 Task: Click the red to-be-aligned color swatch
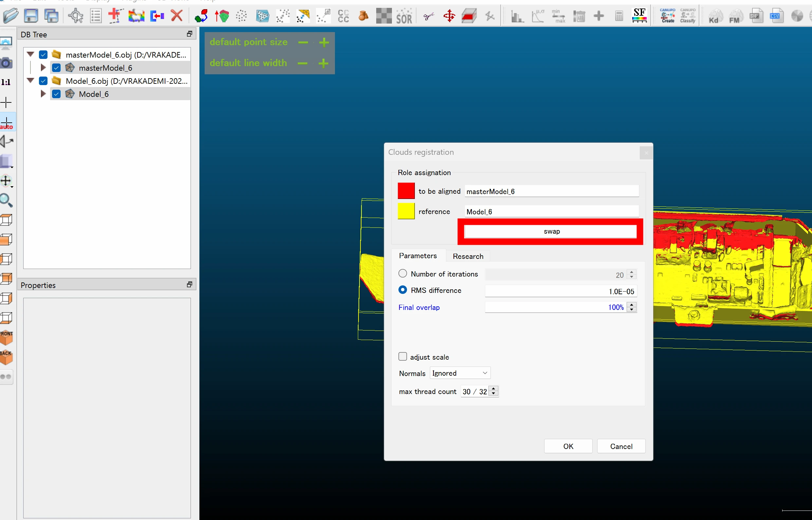click(406, 191)
